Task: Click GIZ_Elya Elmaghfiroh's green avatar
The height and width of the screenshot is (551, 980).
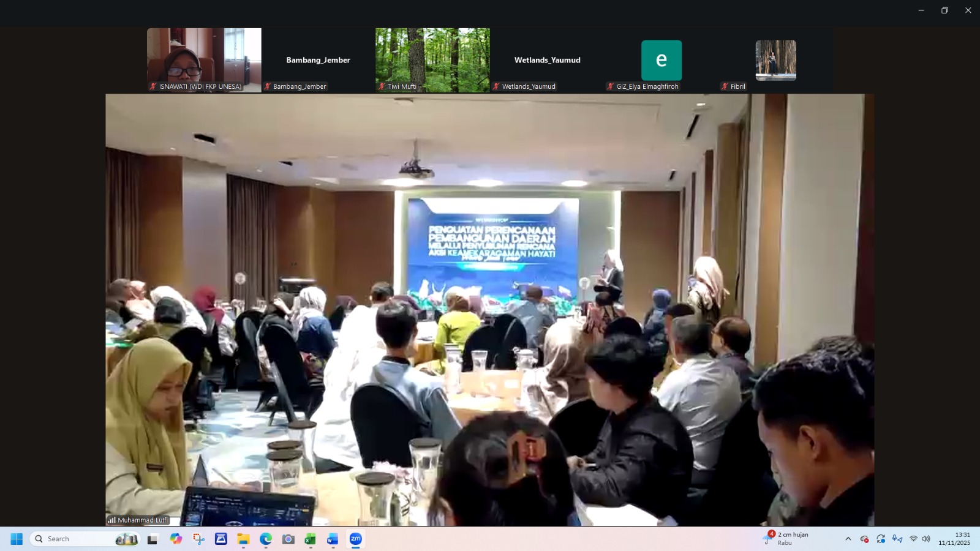Action: click(661, 60)
